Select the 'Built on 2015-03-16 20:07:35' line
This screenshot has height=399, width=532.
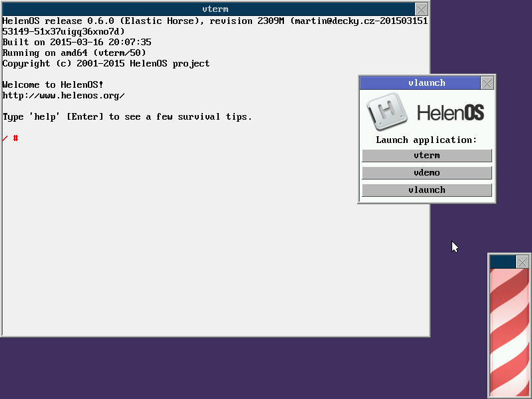76,43
